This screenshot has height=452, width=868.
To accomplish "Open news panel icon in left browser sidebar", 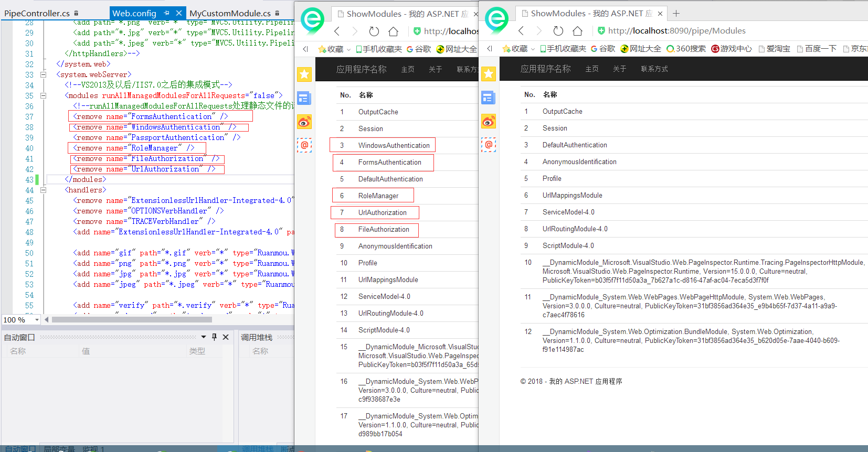I will (x=304, y=98).
